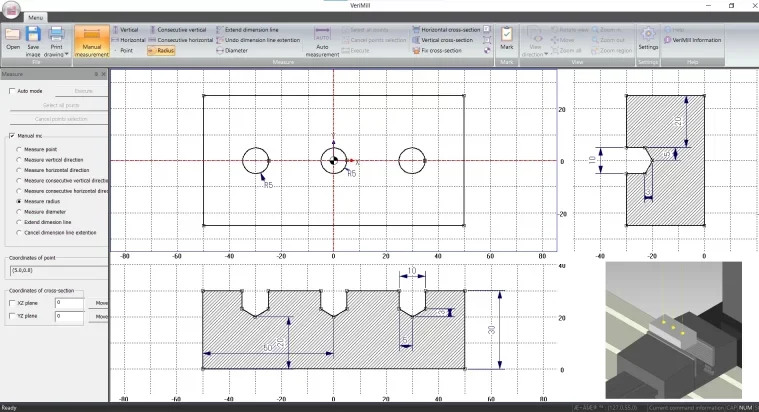Choose the Measure point radio option
The width and height of the screenshot is (759, 412).
(x=18, y=149)
